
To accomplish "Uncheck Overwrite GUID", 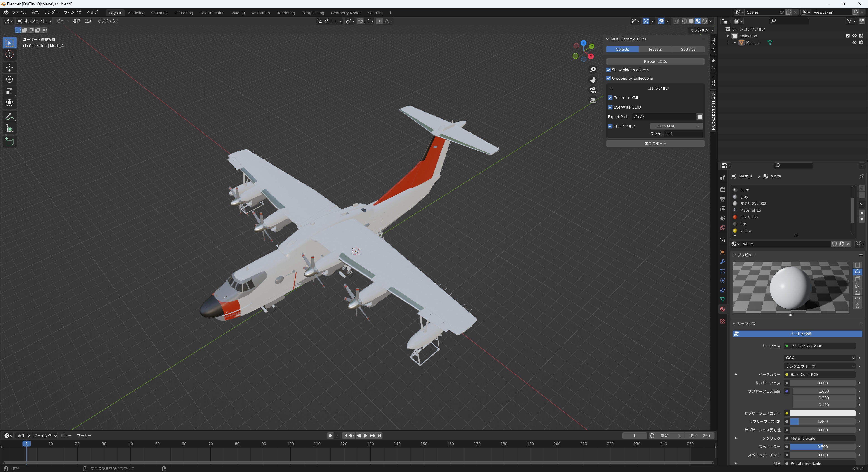I will [610, 107].
